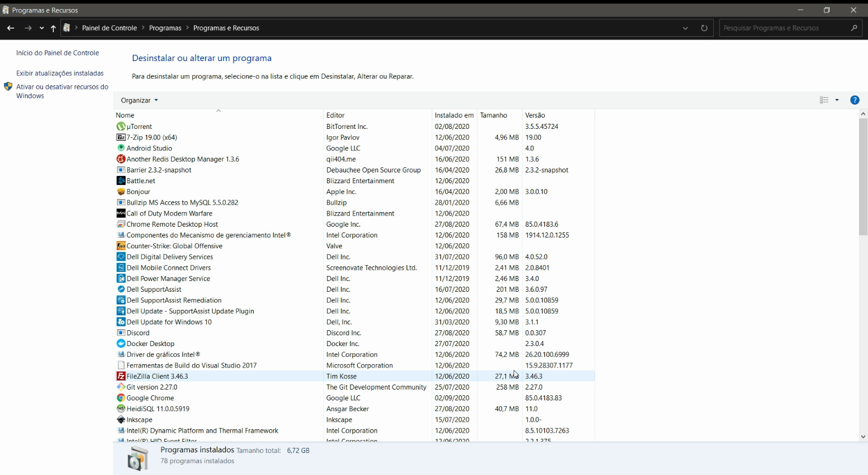
Task: Click the scrollbar down arrow
Action: pyautogui.click(x=863, y=437)
